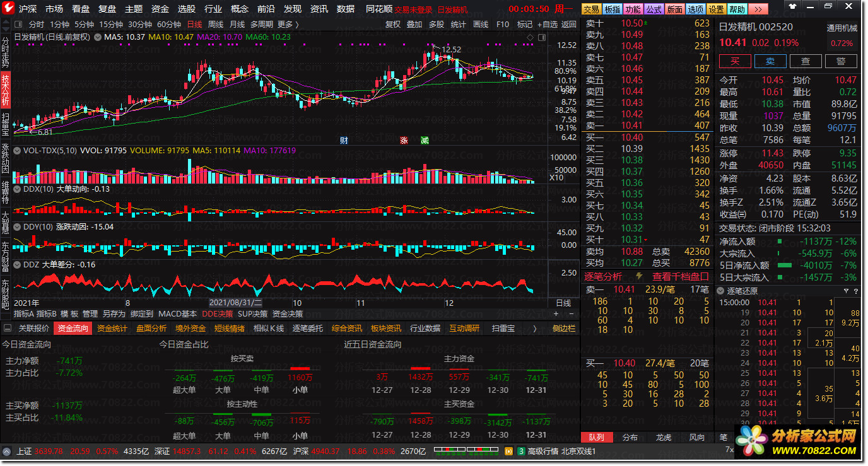Select the 月线 monthly period
868x466 pixels.
click(237, 25)
